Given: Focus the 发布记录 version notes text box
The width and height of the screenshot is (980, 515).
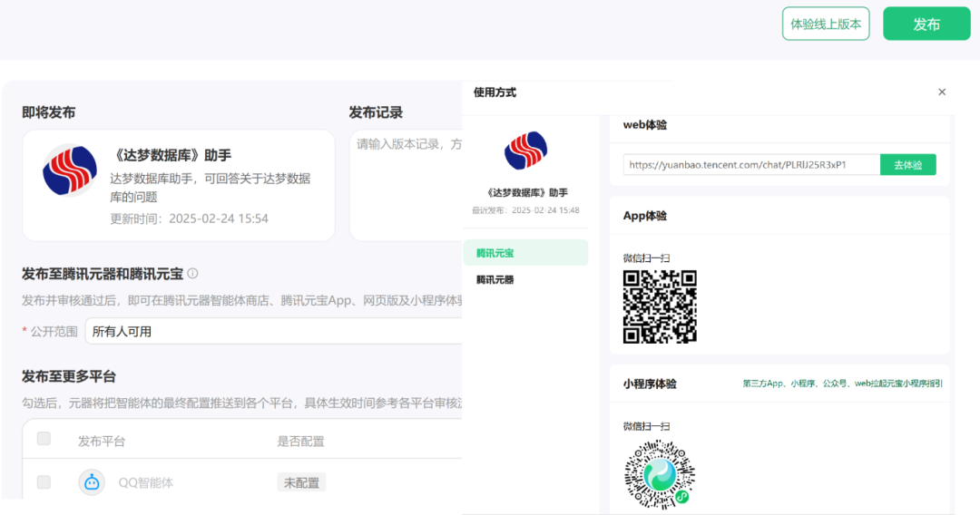Looking at the screenshot, I should [406, 185].
